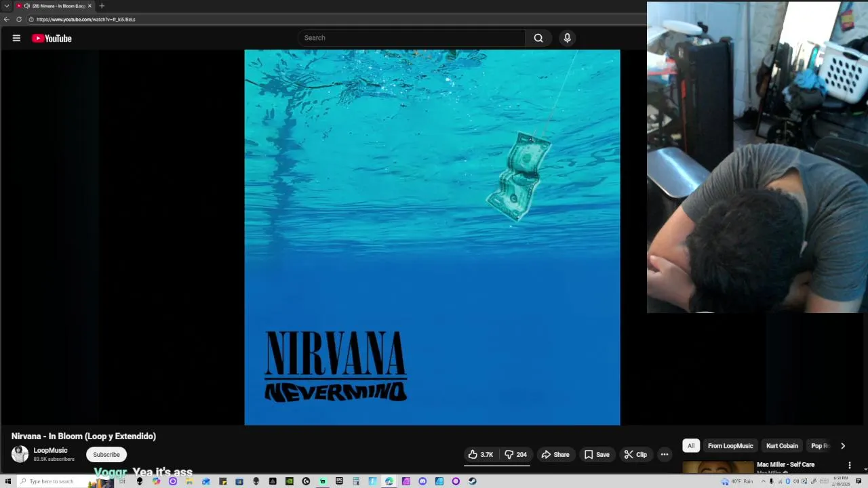Open Mac Miller - Self Care recommendation
Screen dimensions: 868x488
785,464
